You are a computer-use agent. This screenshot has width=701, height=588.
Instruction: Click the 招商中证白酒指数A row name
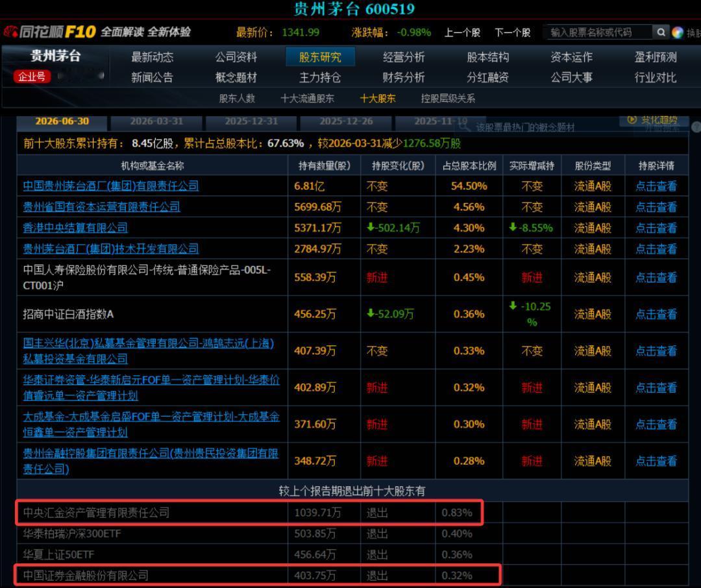tap(68, 314)
